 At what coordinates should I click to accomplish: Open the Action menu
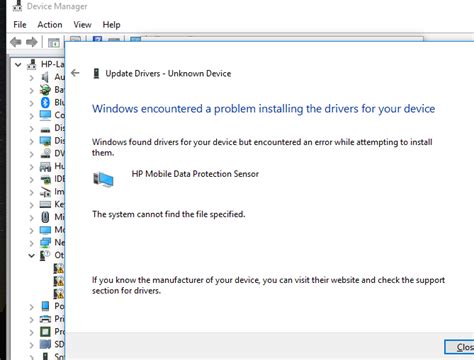50,25
